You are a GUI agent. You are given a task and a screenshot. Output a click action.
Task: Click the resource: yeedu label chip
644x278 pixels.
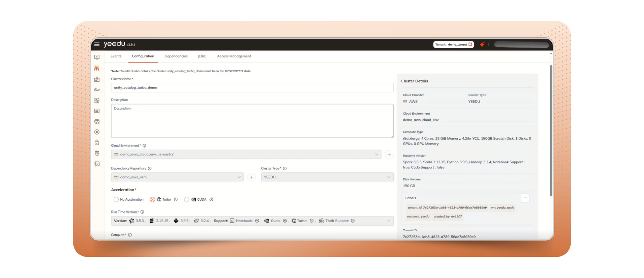(418, 216)
